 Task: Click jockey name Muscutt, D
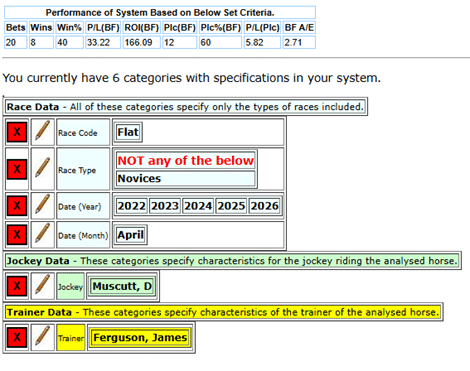pyautogui.click(x=122, y=286)
